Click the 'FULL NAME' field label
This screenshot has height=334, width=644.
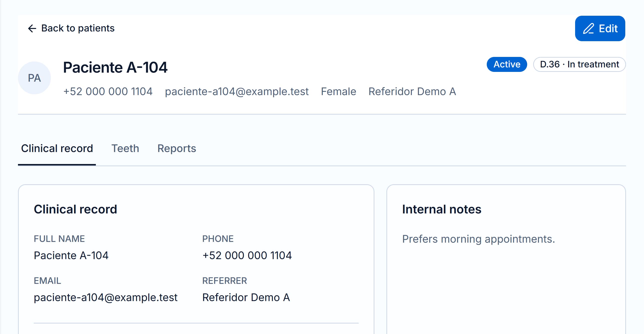(59, 239)
